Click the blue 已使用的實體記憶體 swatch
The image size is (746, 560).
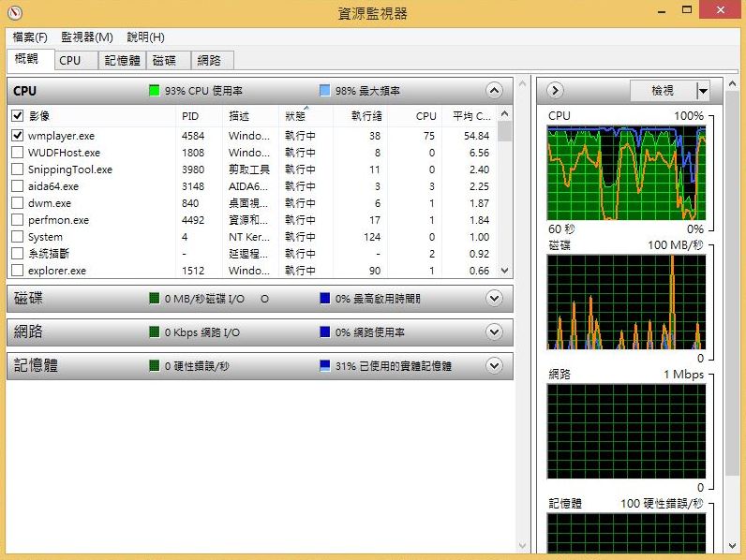(x=325, y=365)
